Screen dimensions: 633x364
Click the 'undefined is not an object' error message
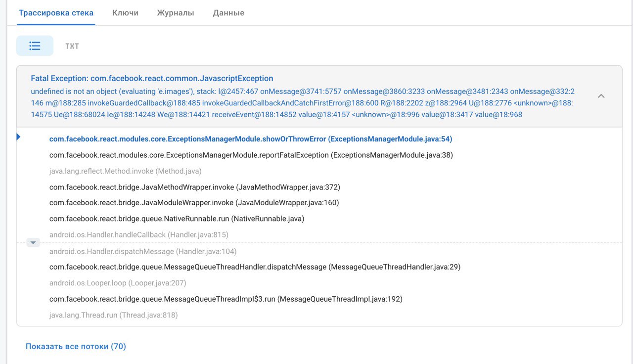303,103
